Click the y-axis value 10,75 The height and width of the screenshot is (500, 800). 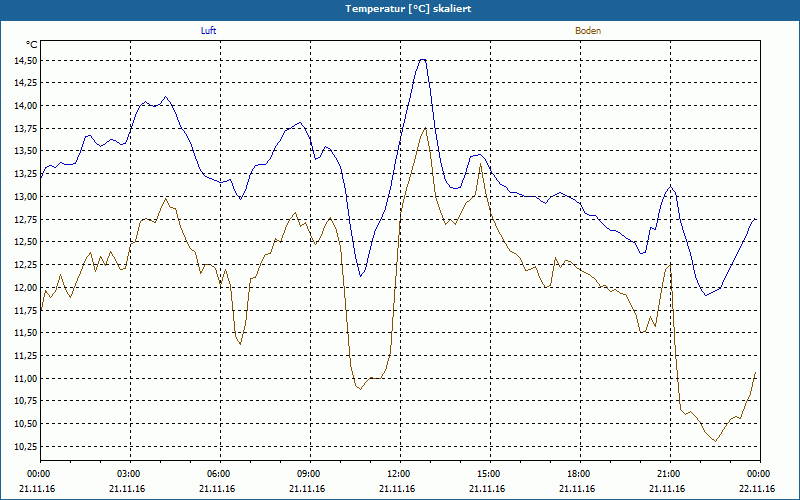click(x=26, y=402)
